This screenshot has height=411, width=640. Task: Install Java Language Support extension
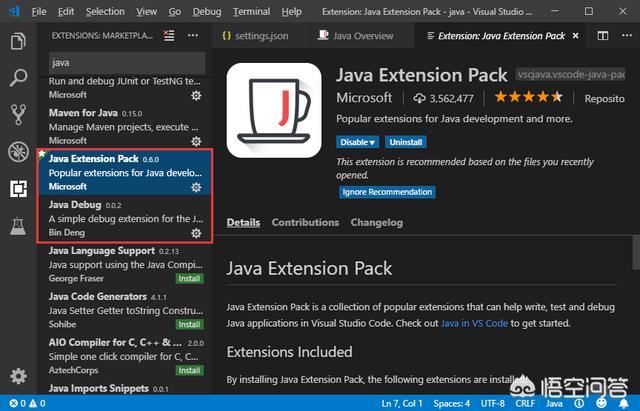pyautogui.click(x=189, y=278)
